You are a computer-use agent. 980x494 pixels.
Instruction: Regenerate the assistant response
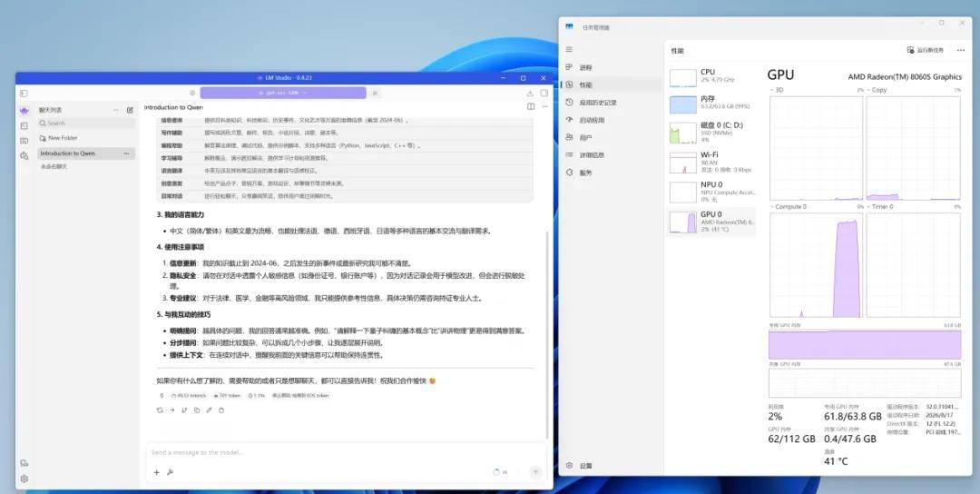[x=160, y=410]
